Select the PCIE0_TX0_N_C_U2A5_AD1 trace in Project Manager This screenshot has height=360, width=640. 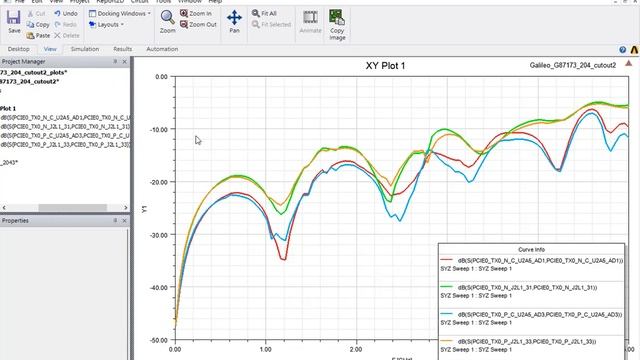coord(65,118)
